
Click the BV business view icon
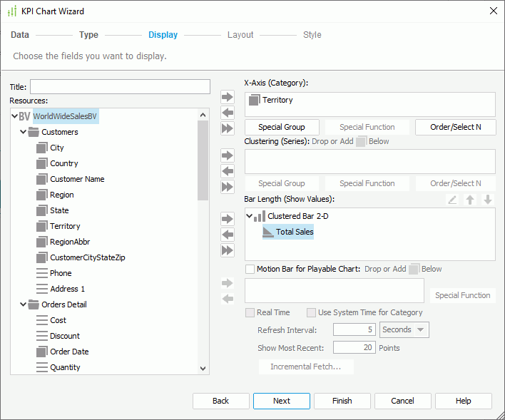pyautogui.click(x=24, y=116)
